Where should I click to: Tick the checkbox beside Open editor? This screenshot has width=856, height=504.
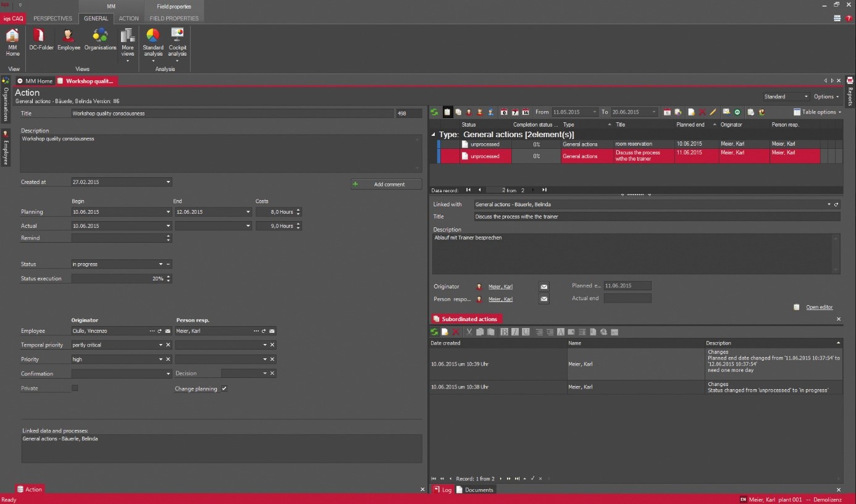797,307
